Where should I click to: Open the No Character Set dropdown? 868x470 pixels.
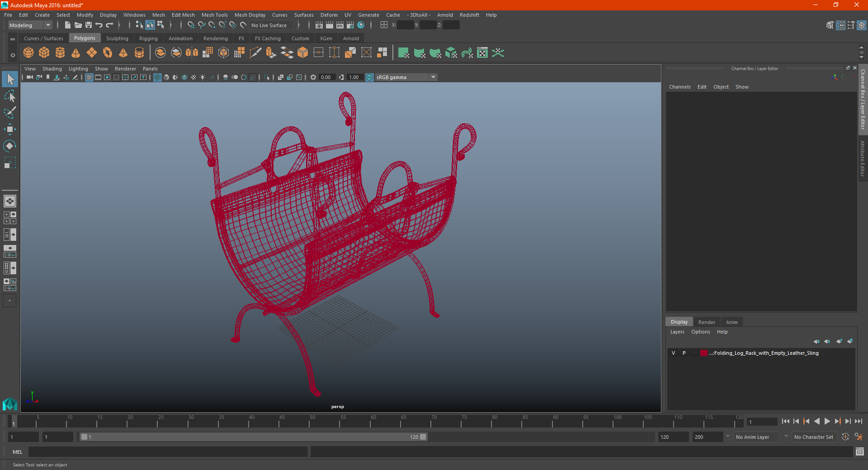click(814, 437)
